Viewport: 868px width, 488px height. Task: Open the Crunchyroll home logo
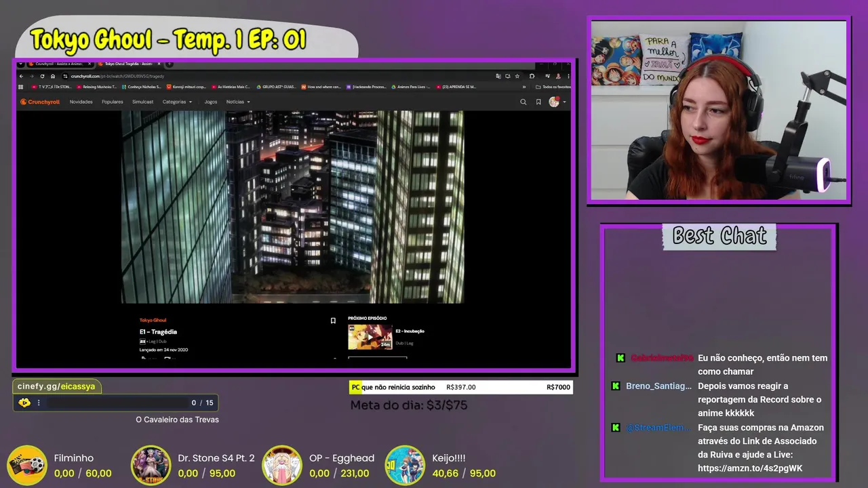(x=39, y=102)
